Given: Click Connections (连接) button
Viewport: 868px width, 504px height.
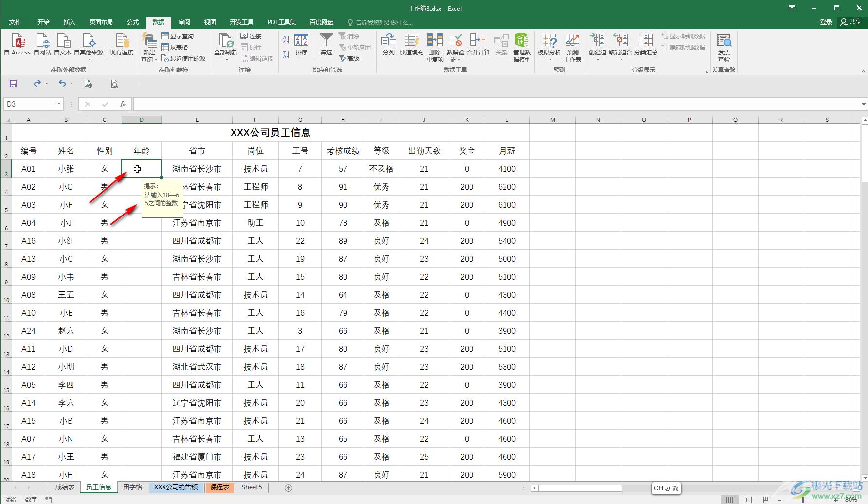Looking at the screenshot, I should [x=251, y=36].
